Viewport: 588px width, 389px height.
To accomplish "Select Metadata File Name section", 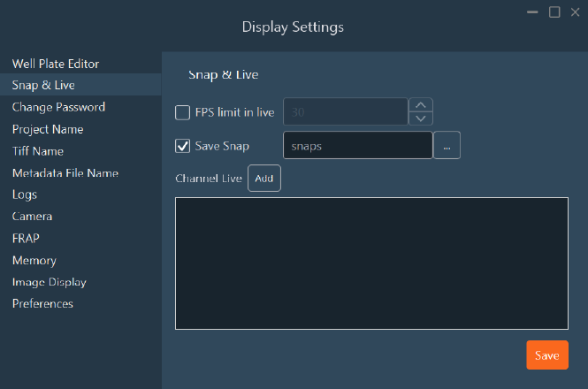I will 65,173.
